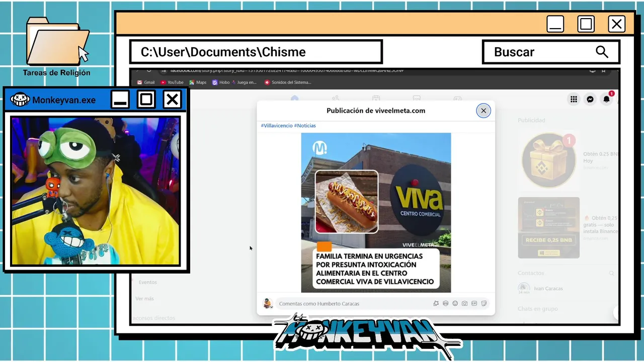Close the Chisme explorer window
The image size is (644, 362).
pos(616,24)
